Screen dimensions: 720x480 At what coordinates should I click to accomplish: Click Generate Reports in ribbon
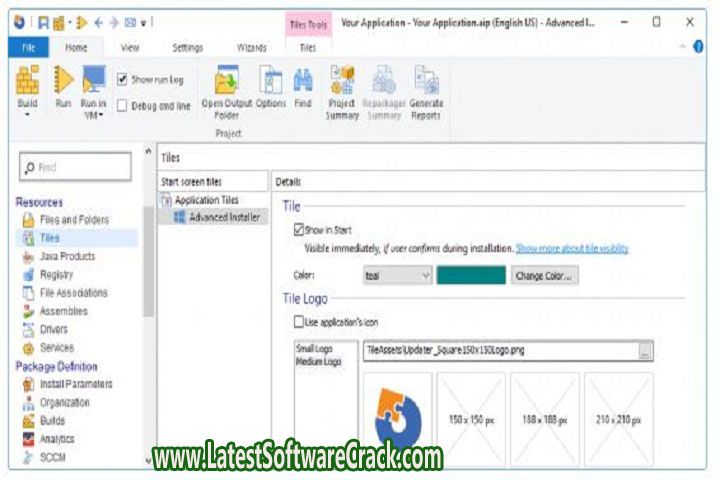pyautogui.click(x=426, y=92)
